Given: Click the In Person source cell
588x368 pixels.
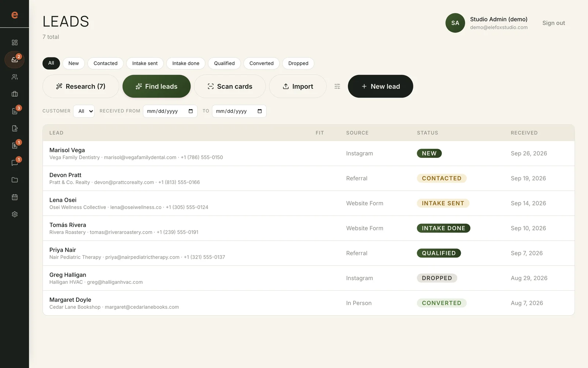Looking at the screenshot, I should coord(359,303).
